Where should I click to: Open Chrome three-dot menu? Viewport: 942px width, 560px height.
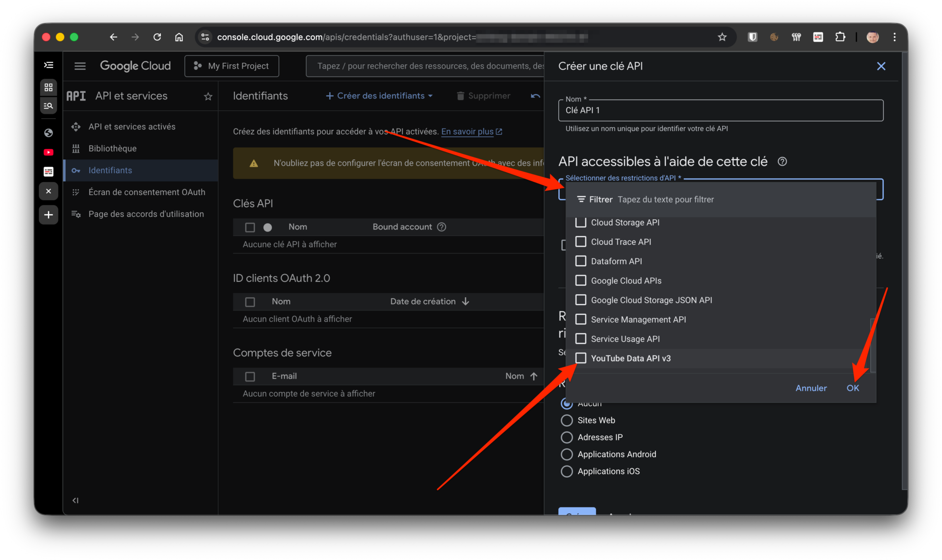tap(894, 37)
